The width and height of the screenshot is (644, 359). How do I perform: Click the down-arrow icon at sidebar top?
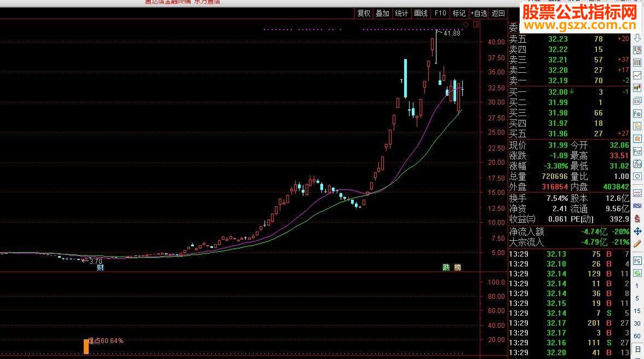[x=637, y=38]
